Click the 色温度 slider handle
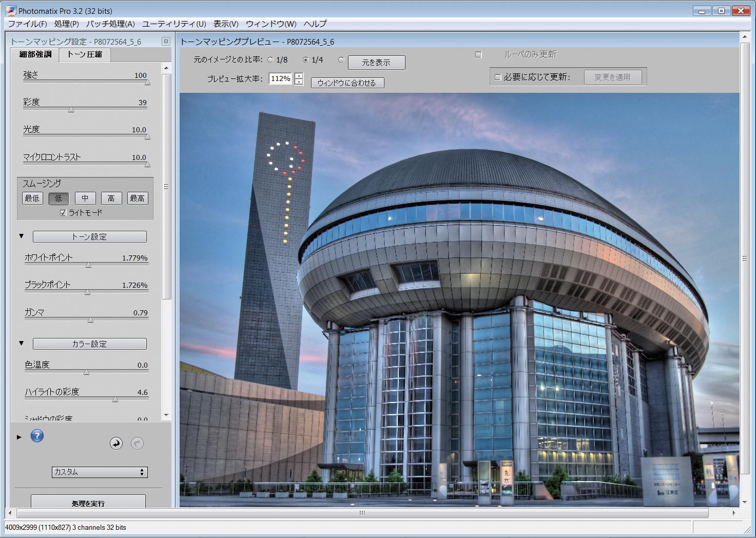 coord(86,372)
